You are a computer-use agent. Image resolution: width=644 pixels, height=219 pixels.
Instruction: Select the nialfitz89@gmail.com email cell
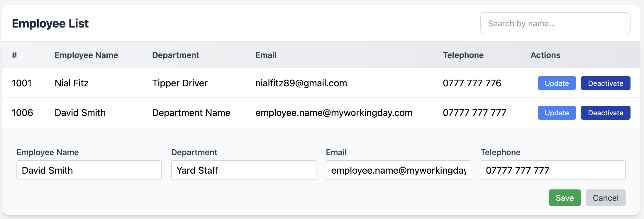pos(301,83)
